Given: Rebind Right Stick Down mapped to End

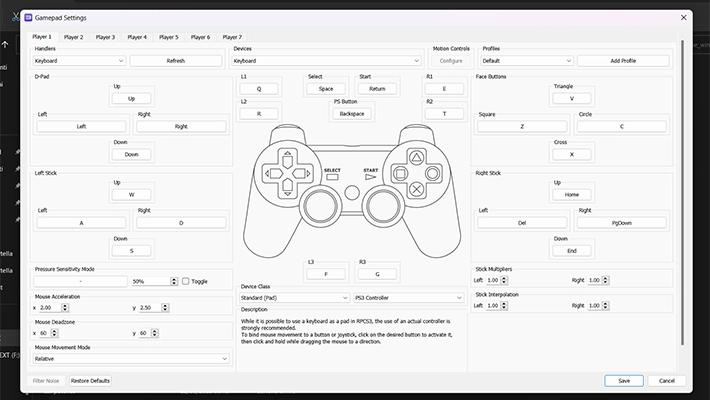Looking at the screenshot, I should point(571,251).
